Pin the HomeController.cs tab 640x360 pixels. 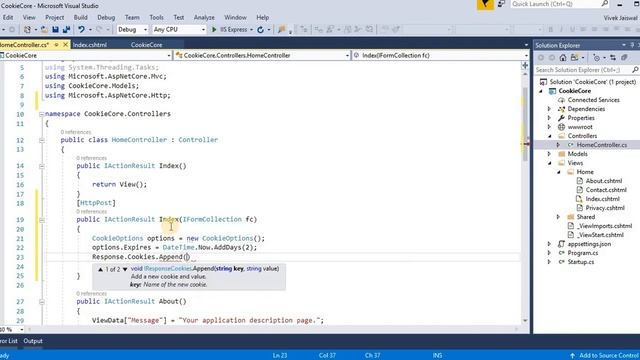[x=56, y=44]
